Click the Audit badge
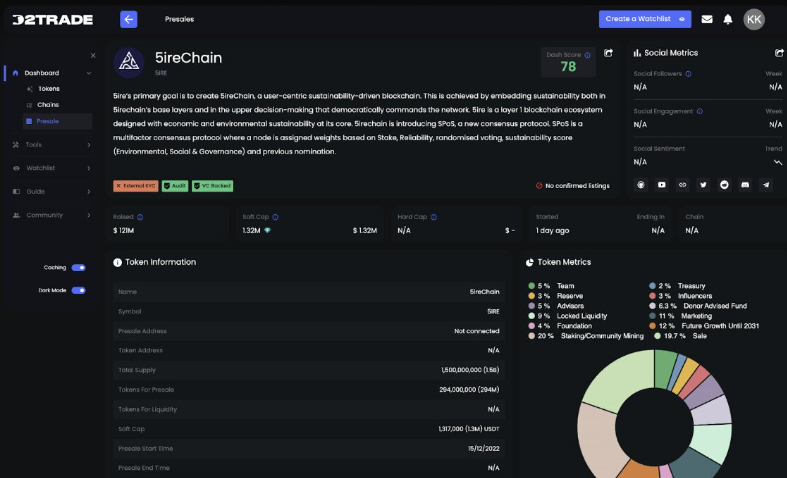 (175, 186)
